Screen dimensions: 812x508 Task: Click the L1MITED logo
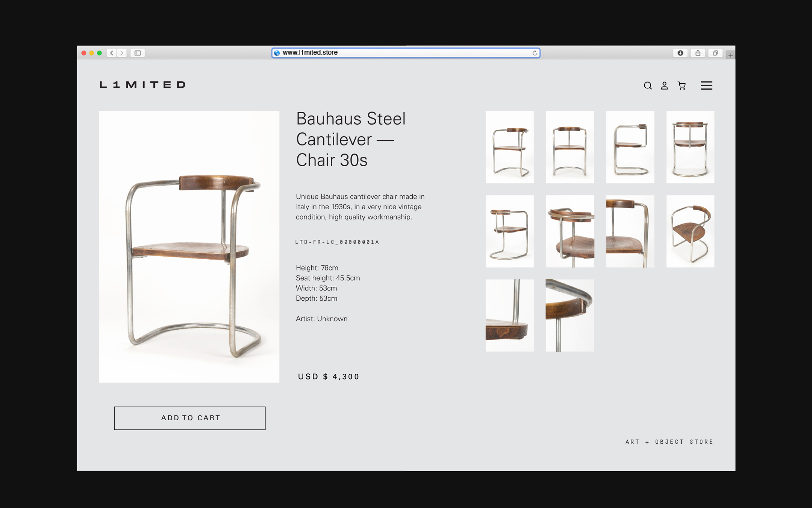pos(142,85)
